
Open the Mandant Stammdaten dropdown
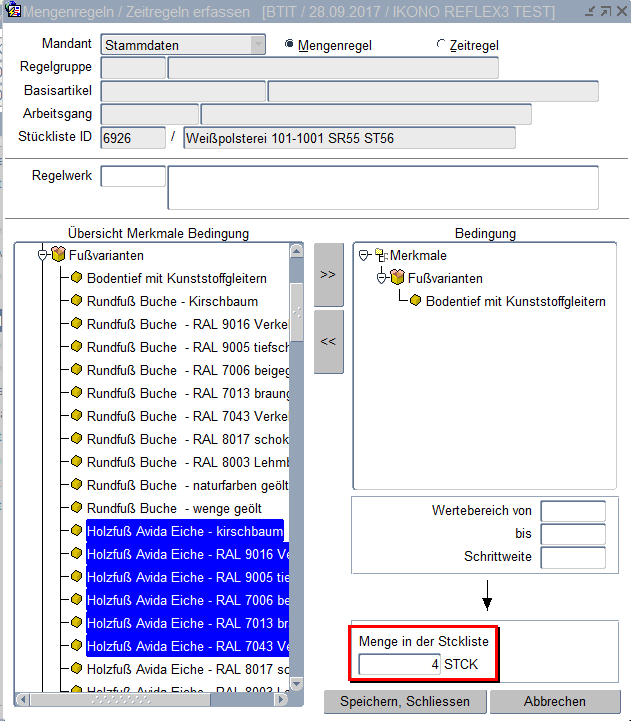[258, 45]
